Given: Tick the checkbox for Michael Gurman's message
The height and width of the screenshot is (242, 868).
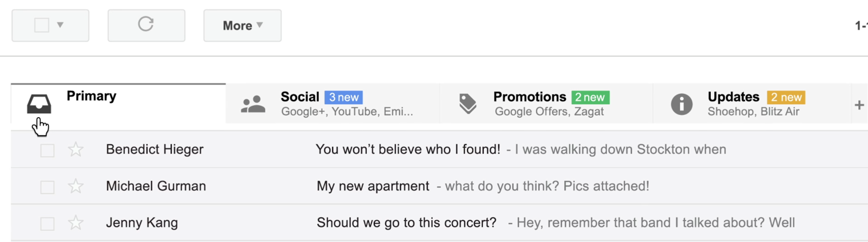Looking at the screenshot, I should pyautogui.click(x=47, y=187).
